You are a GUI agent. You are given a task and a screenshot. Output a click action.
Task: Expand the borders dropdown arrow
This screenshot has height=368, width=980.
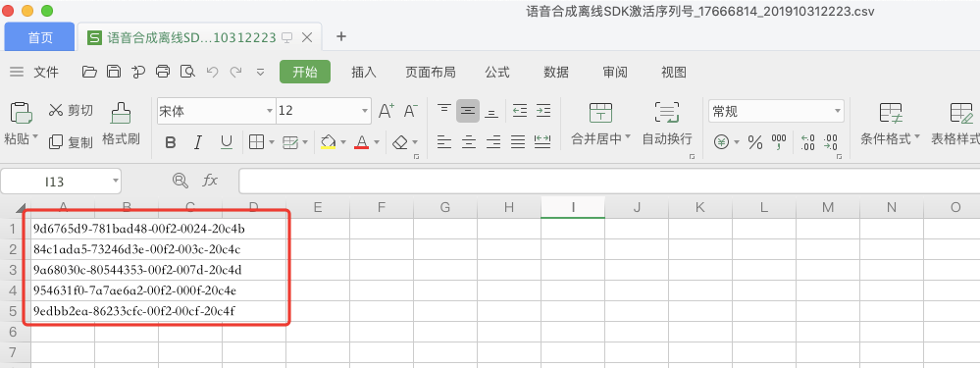click(x=272, y=142)
